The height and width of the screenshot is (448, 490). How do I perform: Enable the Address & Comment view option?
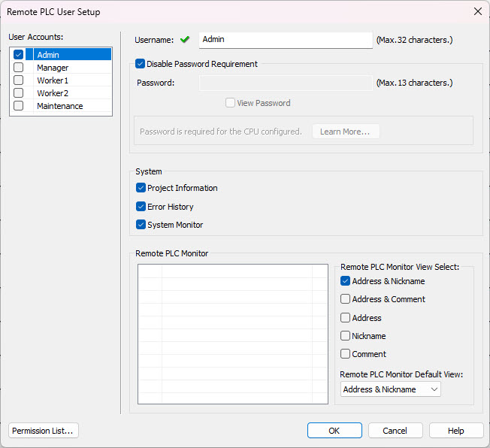click(346, 299)
